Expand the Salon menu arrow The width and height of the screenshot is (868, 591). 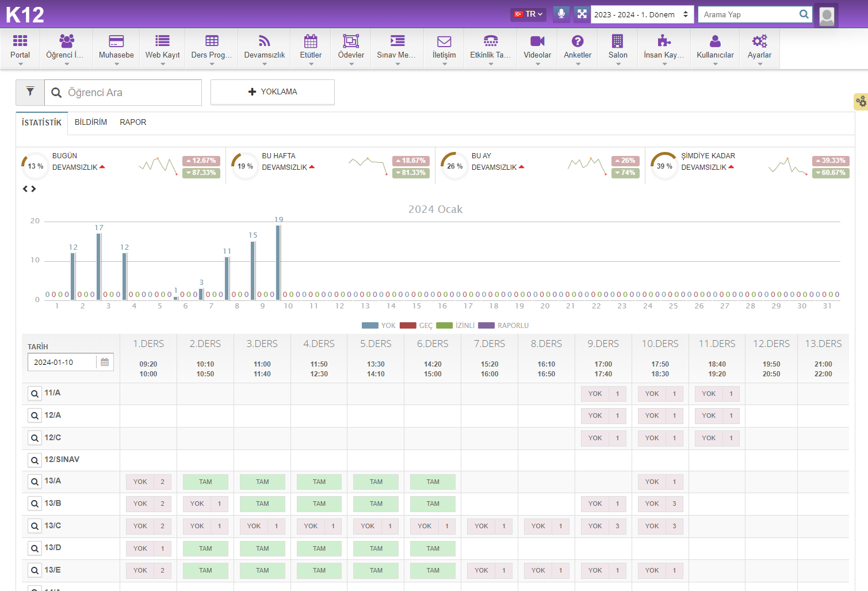point(618,64)
